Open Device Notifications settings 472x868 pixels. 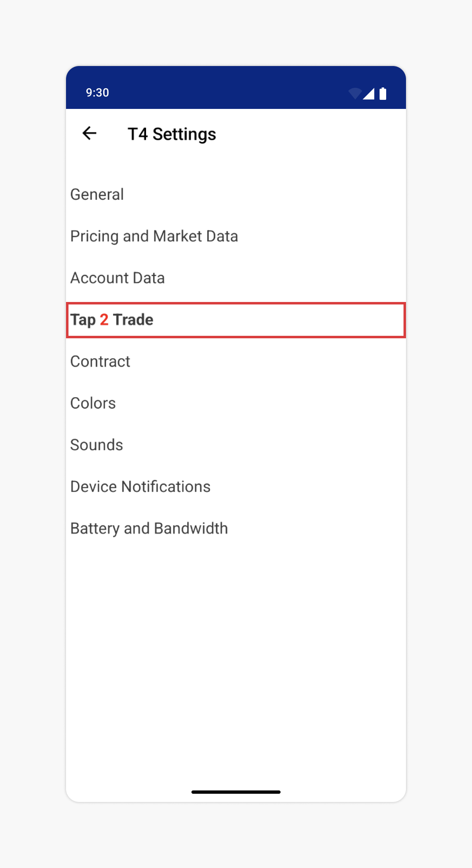click(140, 486)
